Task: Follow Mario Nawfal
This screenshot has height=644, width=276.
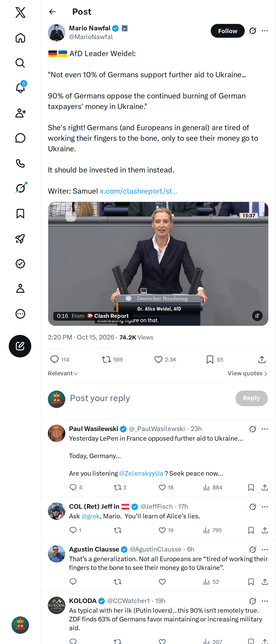Action: pos(227,31)
